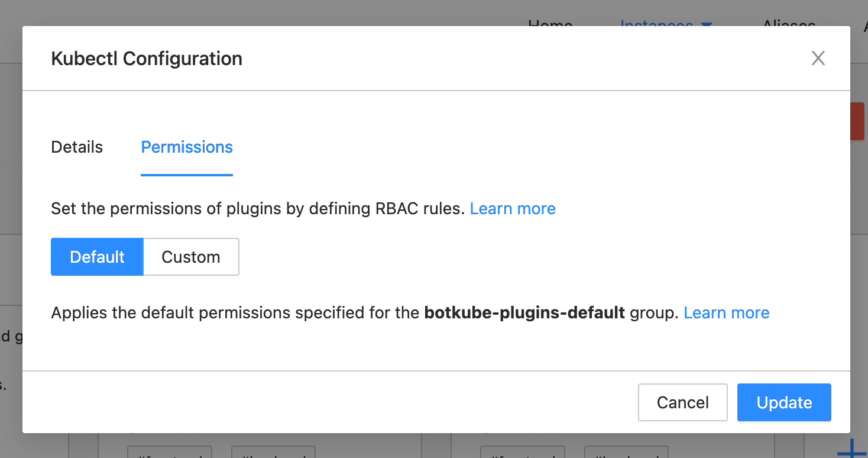868x458 pixels.
Task: Switch to the Details tab
Action: pyautogui.click(x=77, y=147)
